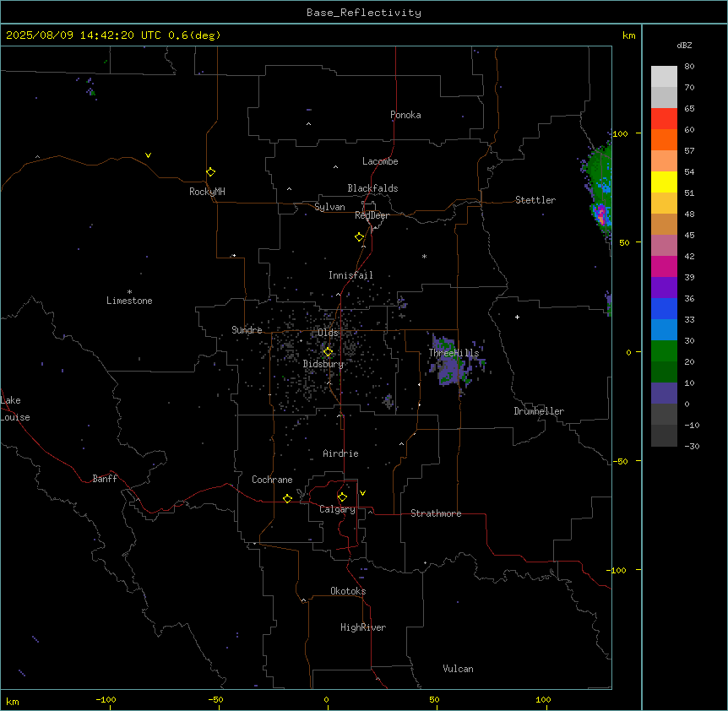This screenshot has width=728, height=711.
Task: Select the Lacombe city label
Action: [380, 161]
